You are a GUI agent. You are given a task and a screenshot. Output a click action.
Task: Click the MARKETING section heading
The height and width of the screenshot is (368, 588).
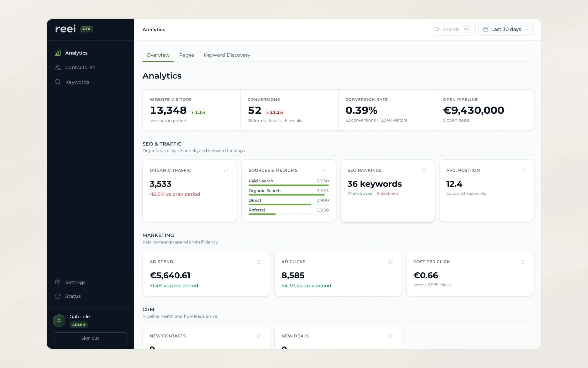(x=158, y=235)
